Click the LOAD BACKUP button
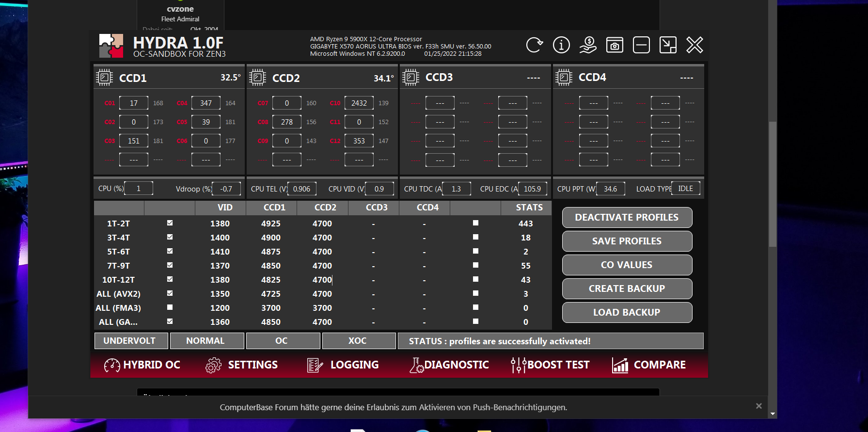 pos(627,312)
